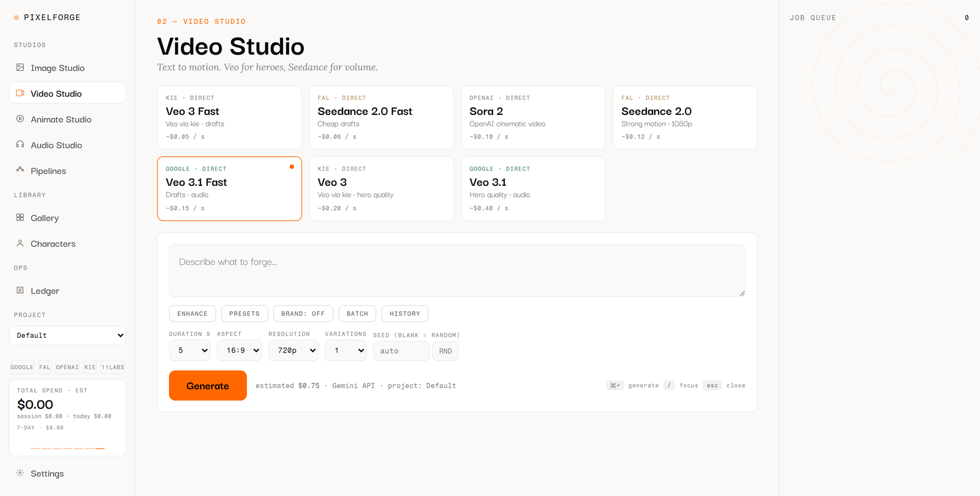Screen dimensions: 980x496
Task: Click the 11Labs provider chip
Action: point(113,367)
